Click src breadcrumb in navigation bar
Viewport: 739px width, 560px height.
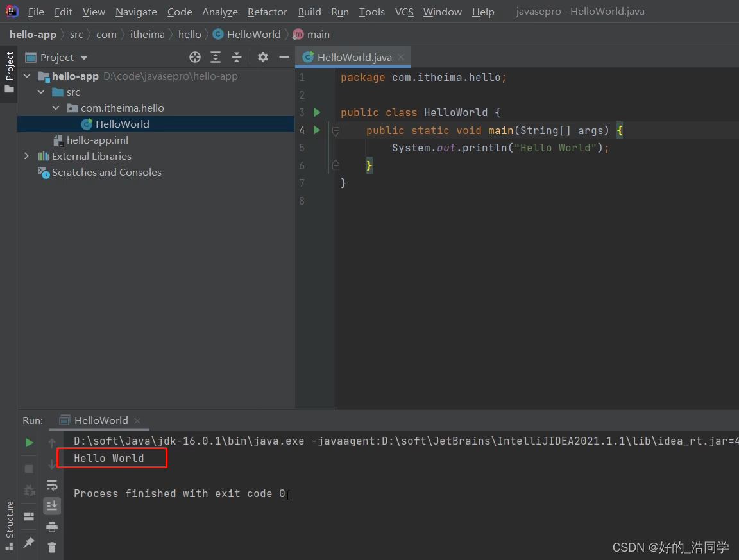[76, 35]
